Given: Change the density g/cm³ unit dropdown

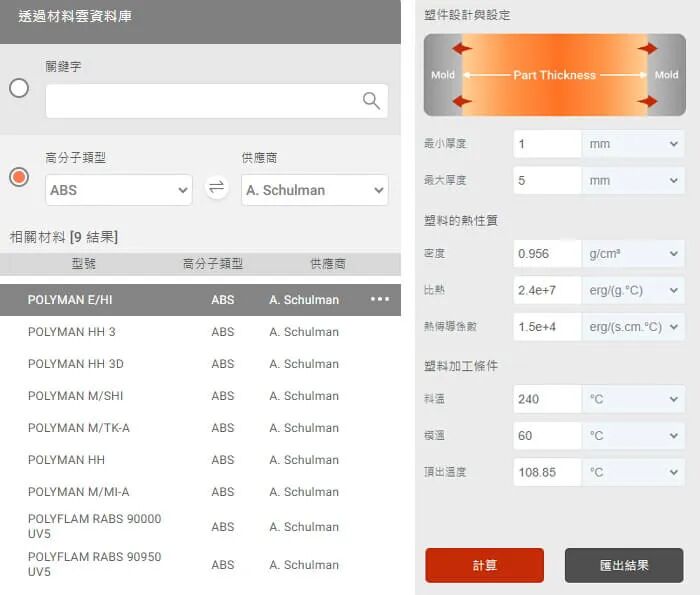Looking at the screenshot, I should tap(633, 254).
